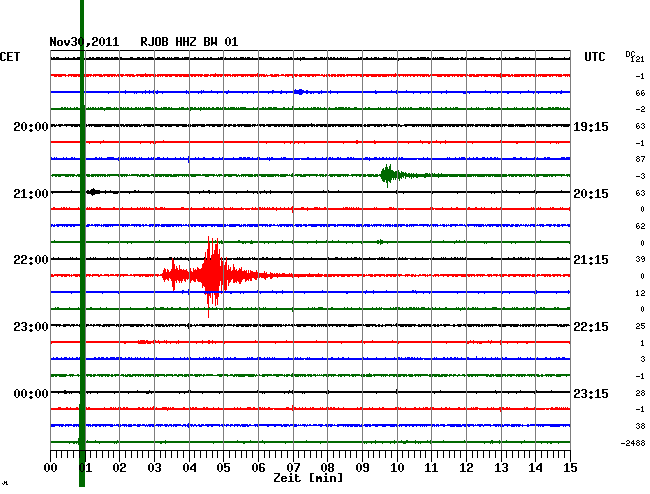Click the 03 minute axis label
This screenshot has height=494, width=650.
154,468
